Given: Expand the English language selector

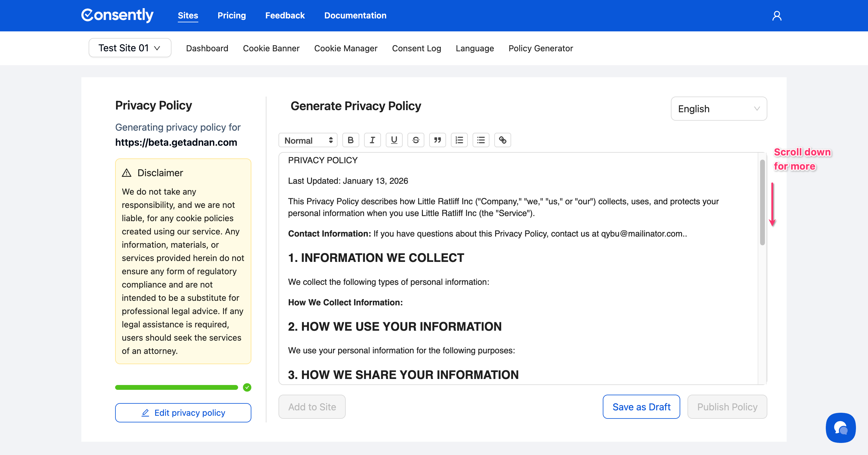Looking at the screenshot, I should tap(719, 109).
